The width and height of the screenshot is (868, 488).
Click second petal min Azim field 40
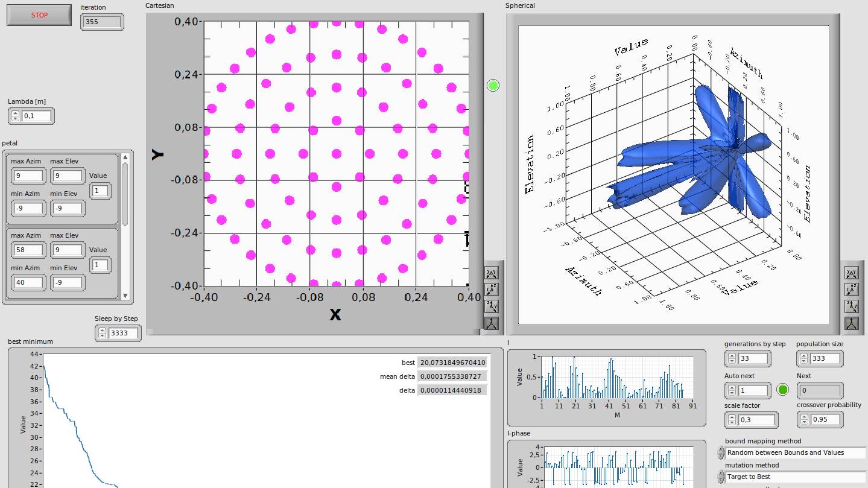click(x=28, y=282)
